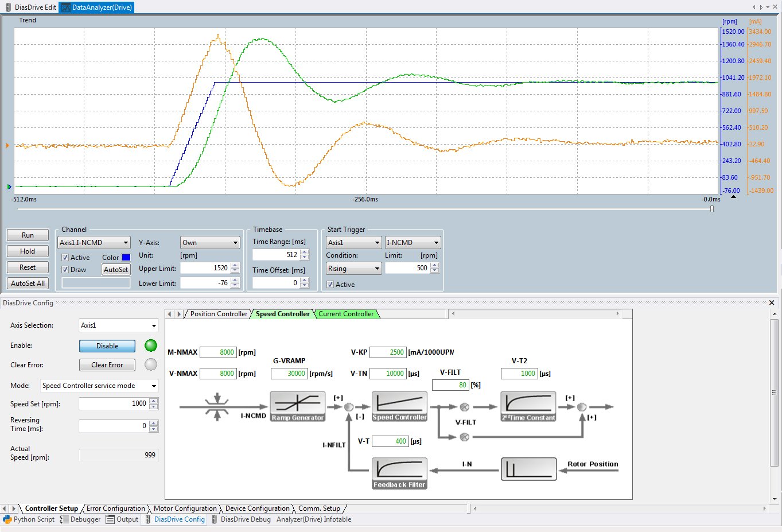The height and width of the screenshot is (532, 782).
Task: Click the Disable axis button
Action: [x=107, y=346]
